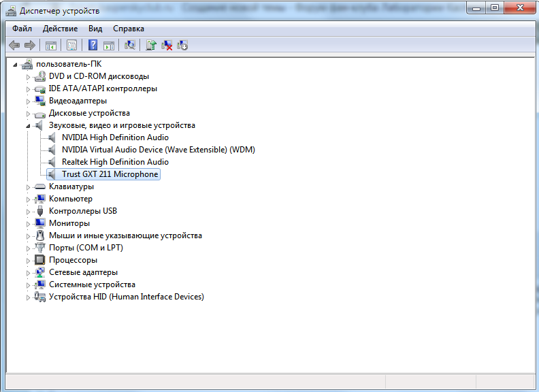Click the DVD и CD-ROM drive icon
The width and height of the screenshot is (539, 392).
coord(40,76)
